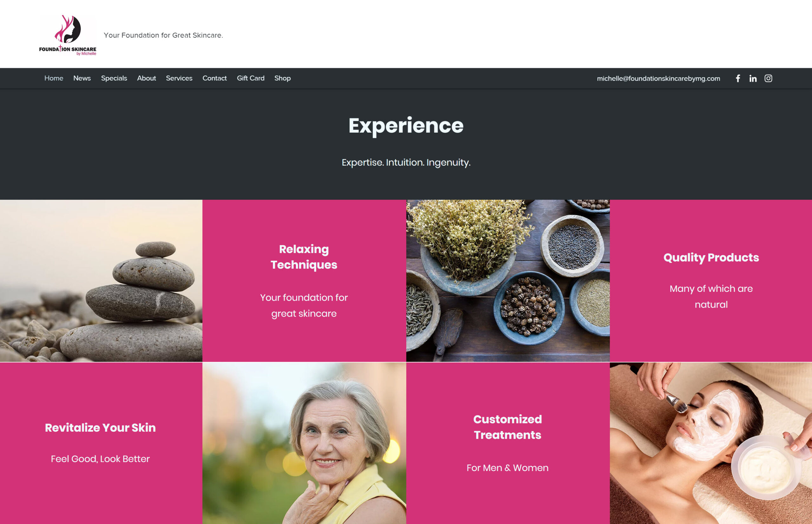This screenshot has height=524, width=812.
Task: Open the Facebook social icon
Action: tap(737, 78)
